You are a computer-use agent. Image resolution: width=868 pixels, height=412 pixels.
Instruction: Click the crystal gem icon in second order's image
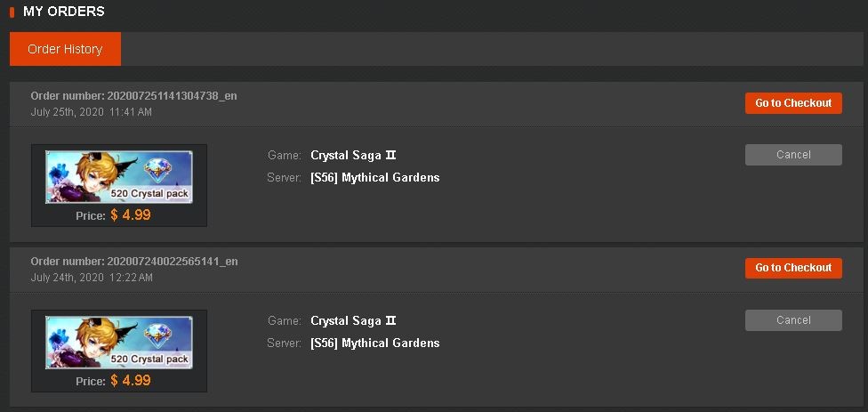coord(157,336)
